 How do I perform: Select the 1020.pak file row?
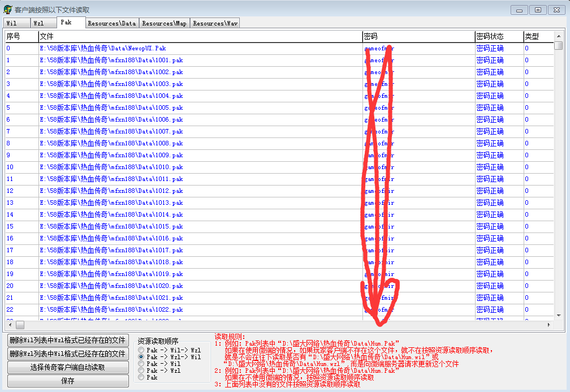click(279, 286)
